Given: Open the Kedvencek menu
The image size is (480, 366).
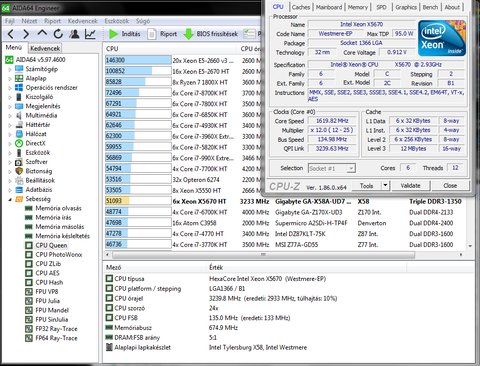Looking at the screenshot, I should [83, 21].
